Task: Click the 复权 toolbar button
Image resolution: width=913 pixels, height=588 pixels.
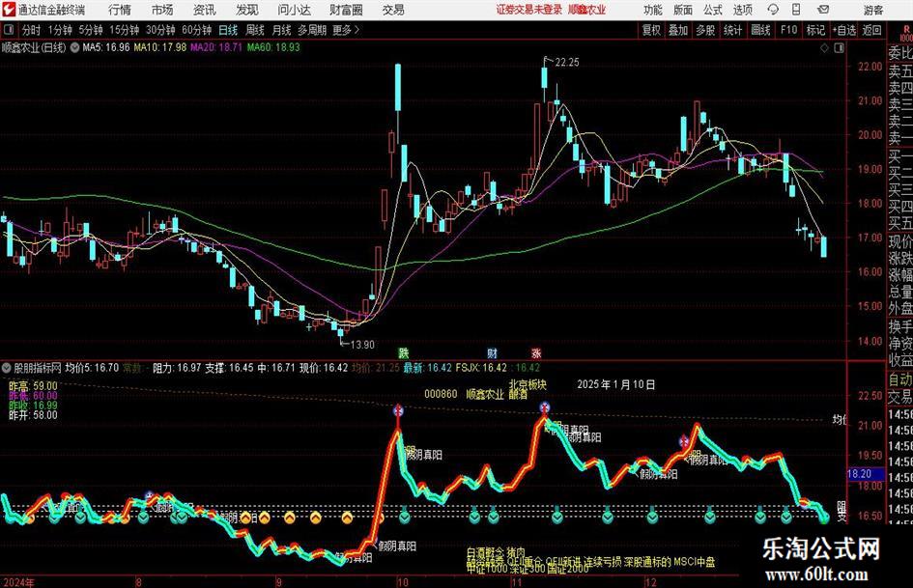Action: click(x=651, y=30)
